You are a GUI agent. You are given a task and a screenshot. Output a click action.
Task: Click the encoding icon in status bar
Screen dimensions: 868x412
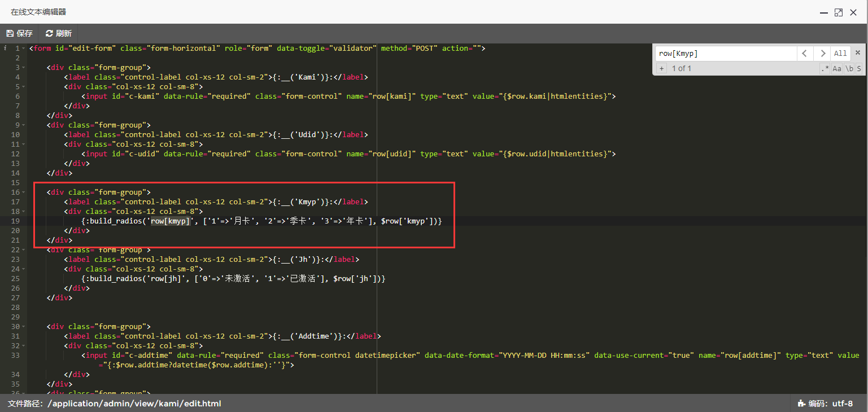[801, 404]
